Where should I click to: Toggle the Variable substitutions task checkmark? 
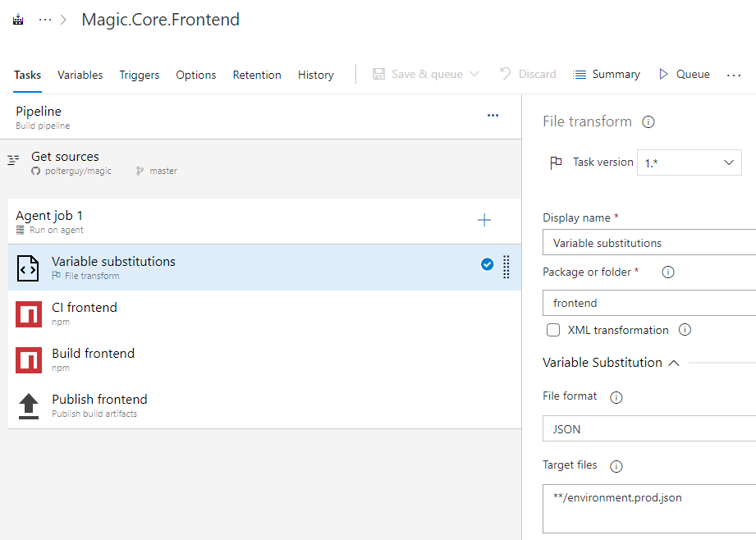click(x=487, y=264)
